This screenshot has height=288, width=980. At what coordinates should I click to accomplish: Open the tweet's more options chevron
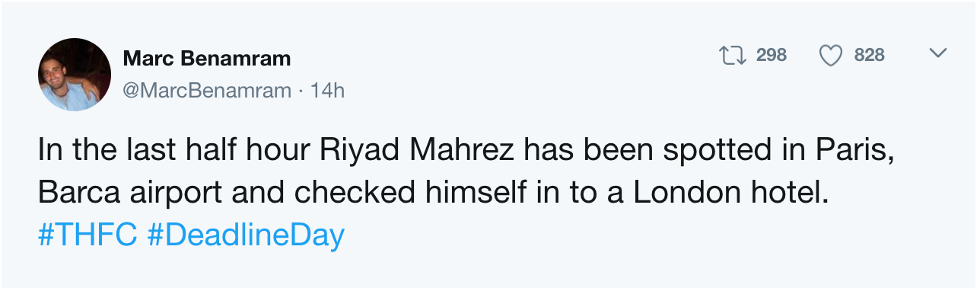coord(938,53)
